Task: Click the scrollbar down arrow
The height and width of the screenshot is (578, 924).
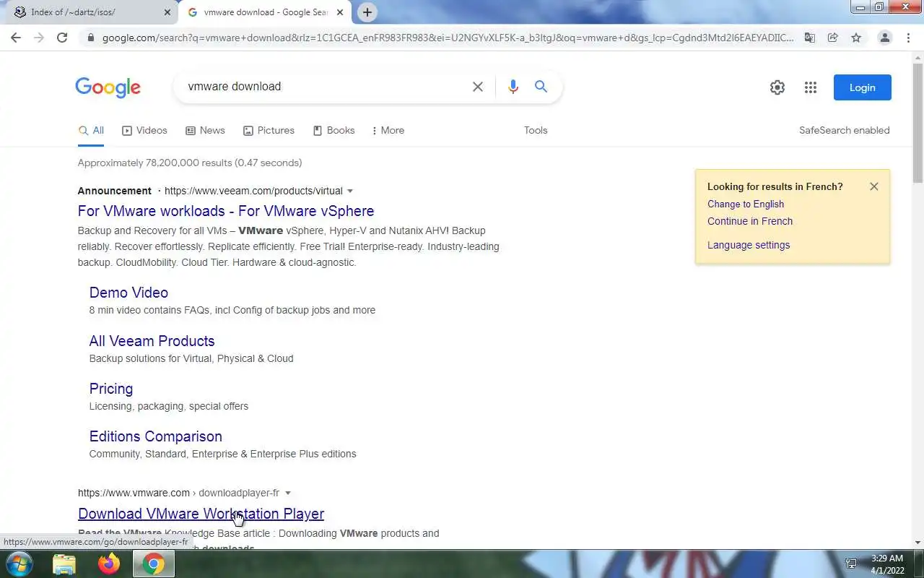Action: (x=918, y=543)
